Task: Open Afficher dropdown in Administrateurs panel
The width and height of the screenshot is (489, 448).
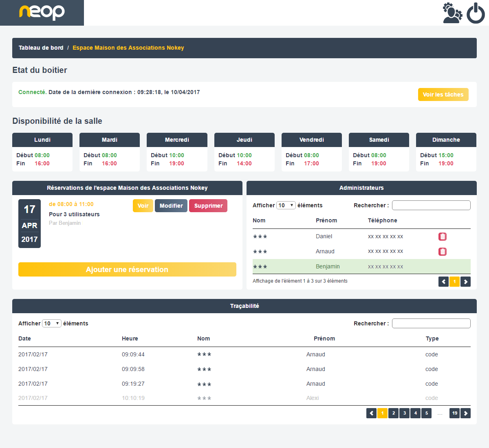Action: [x=286, y=205]
